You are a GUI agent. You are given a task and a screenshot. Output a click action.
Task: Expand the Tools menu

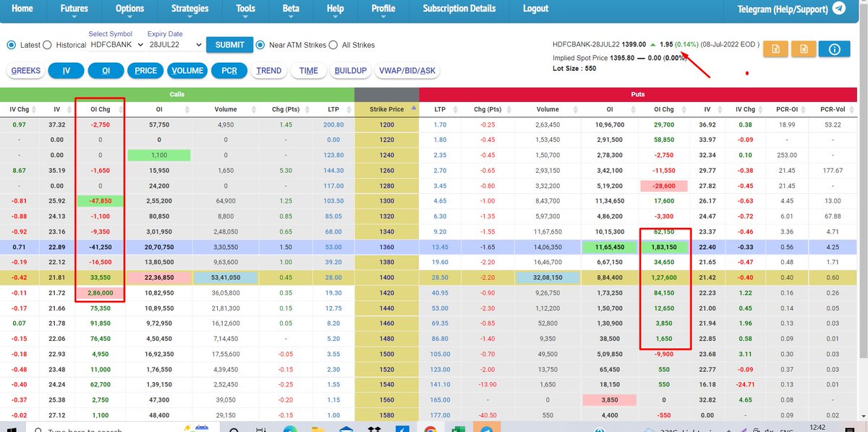[246, 9]
